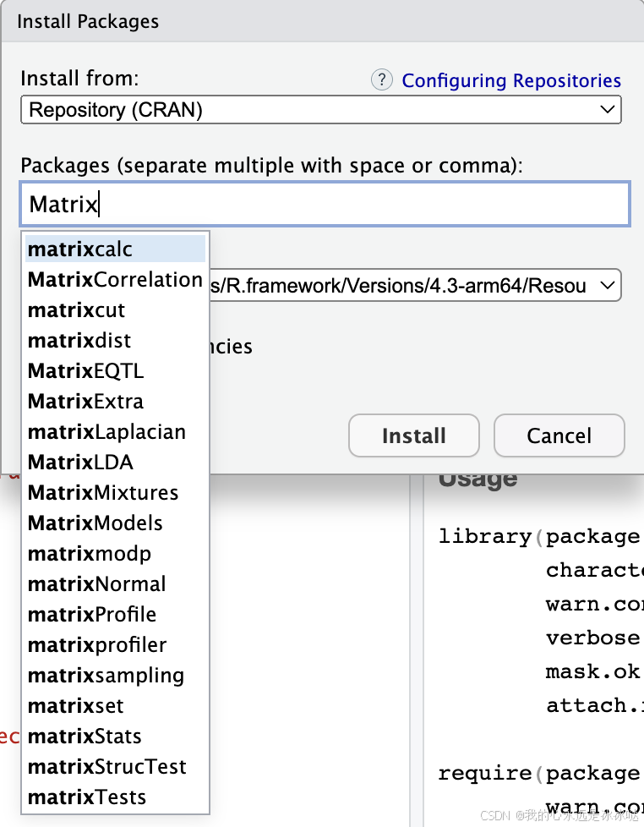
Task: Click the verbose argument text in help pane
Action: tap(593, 638)
